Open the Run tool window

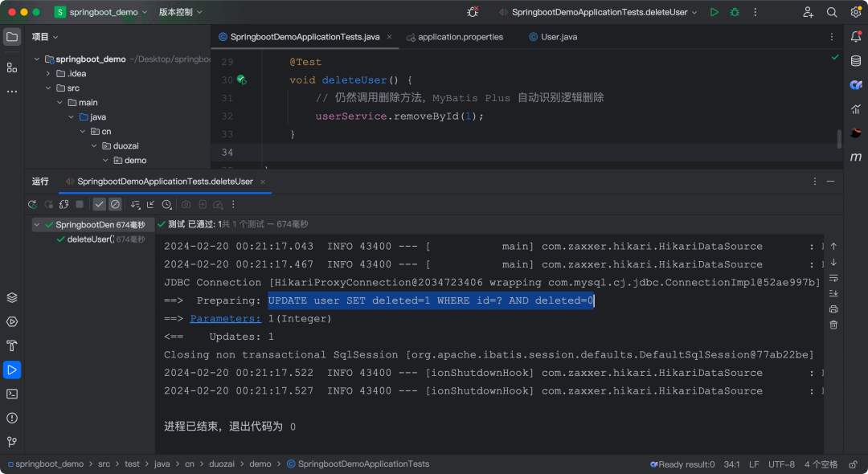coord(12,370)
